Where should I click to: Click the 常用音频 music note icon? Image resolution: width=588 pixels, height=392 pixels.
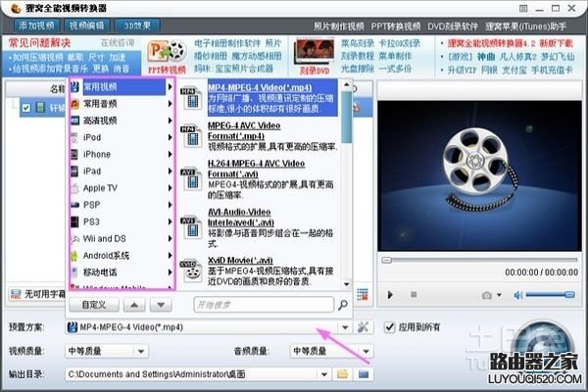point(75,104)
